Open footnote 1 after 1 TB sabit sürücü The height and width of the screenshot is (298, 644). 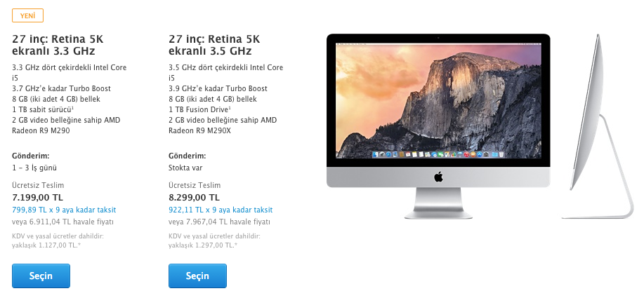point(73,108)
